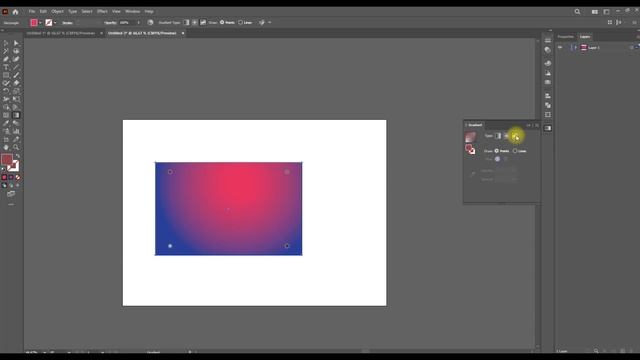Image resolution: width=640 pixels, height=360 pixels.
Task: Switch to the Layers tab
Action: pos(585,37)
